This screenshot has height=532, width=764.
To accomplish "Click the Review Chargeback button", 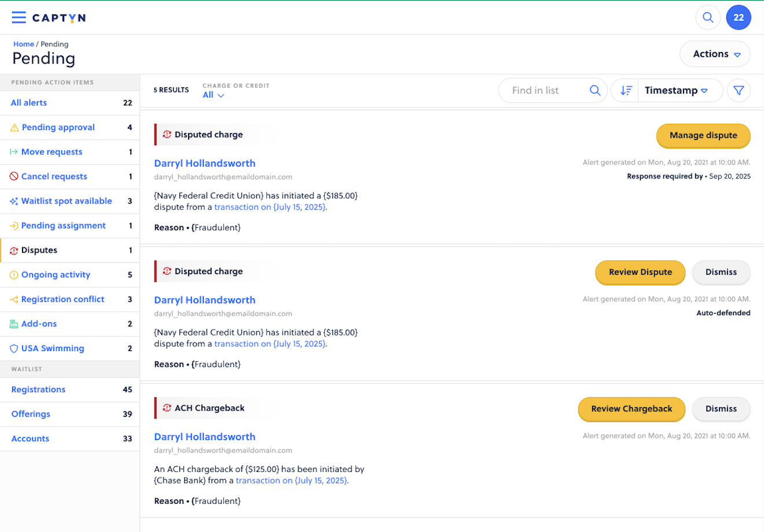I will tap(631, 409).
